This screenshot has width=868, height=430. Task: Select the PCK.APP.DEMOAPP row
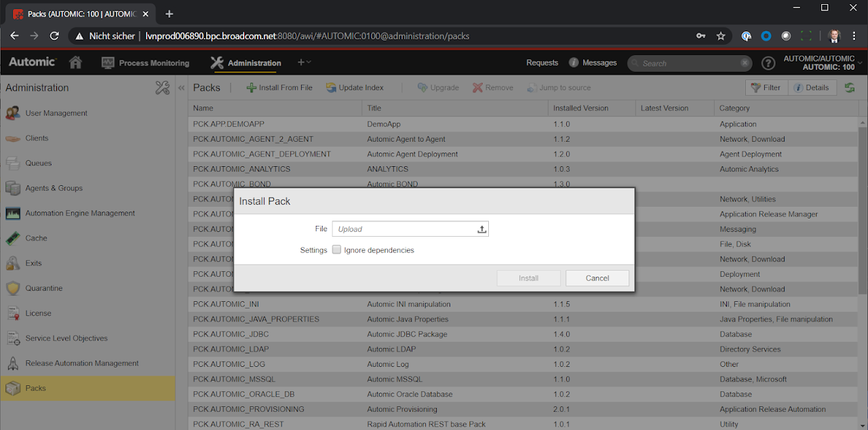point(524,124)
